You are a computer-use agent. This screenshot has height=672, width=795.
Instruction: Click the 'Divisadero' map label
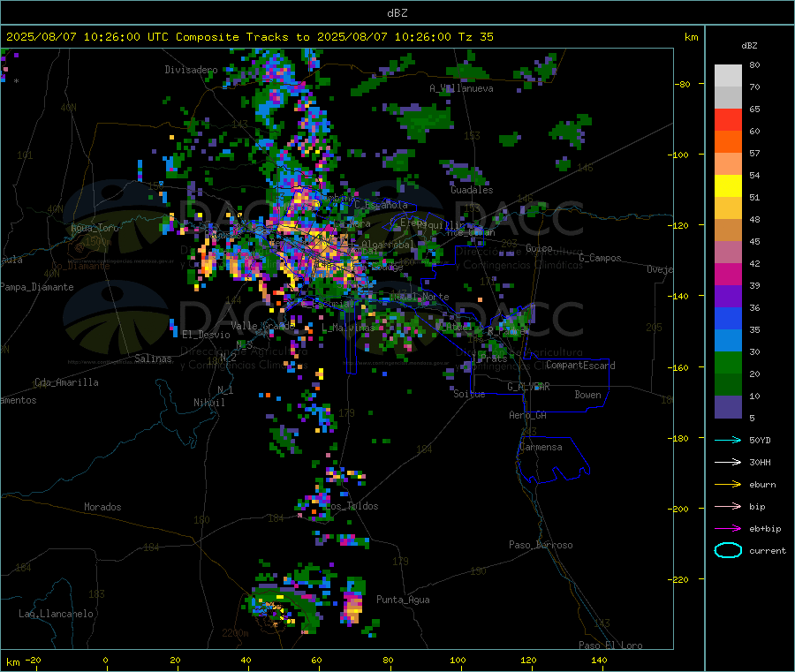191,70
